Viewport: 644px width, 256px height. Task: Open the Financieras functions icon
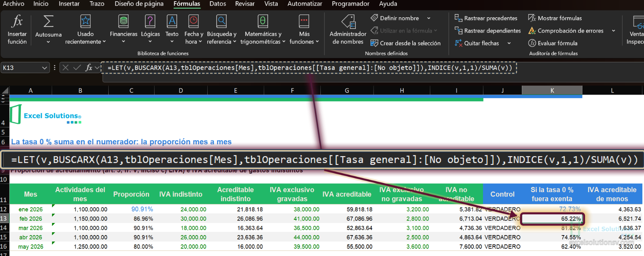pos(124,21)
